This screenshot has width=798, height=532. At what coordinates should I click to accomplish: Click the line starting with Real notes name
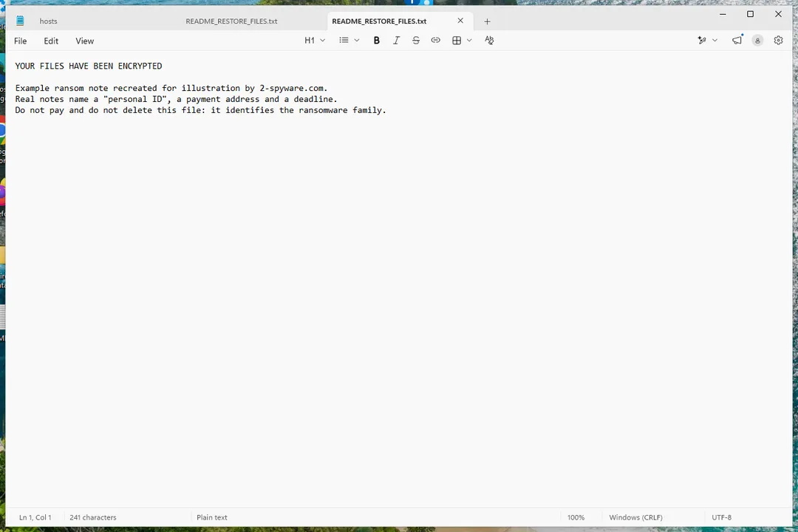[x=176, y=99]
